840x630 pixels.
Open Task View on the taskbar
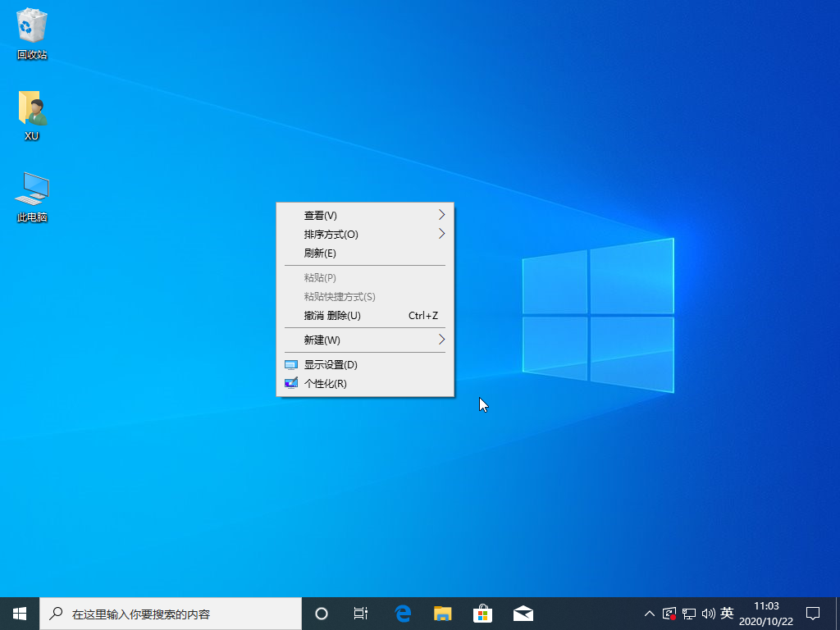click(361, 613)
